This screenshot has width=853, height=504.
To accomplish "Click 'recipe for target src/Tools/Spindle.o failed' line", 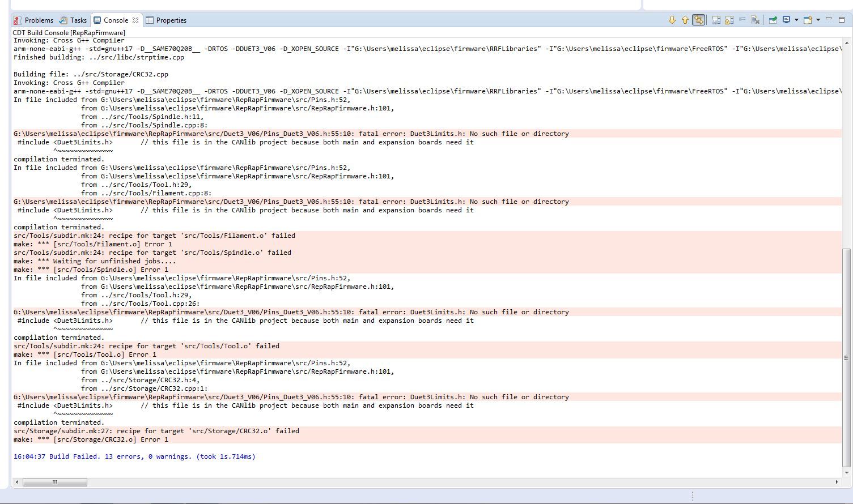I will tap(152, 253).
